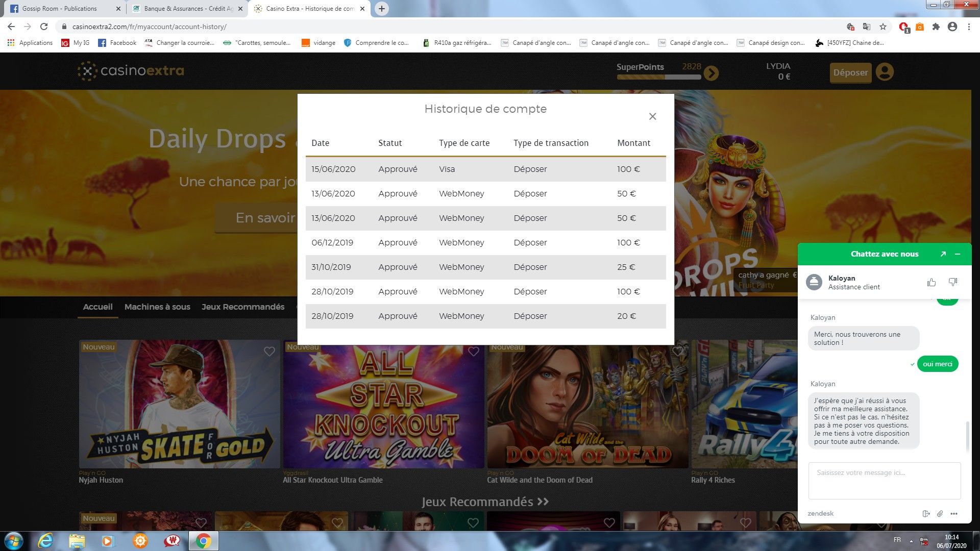This screenshot has height=551, width=980.
Task: Open All Star Knockout game thumbnail
Action: 383,407
